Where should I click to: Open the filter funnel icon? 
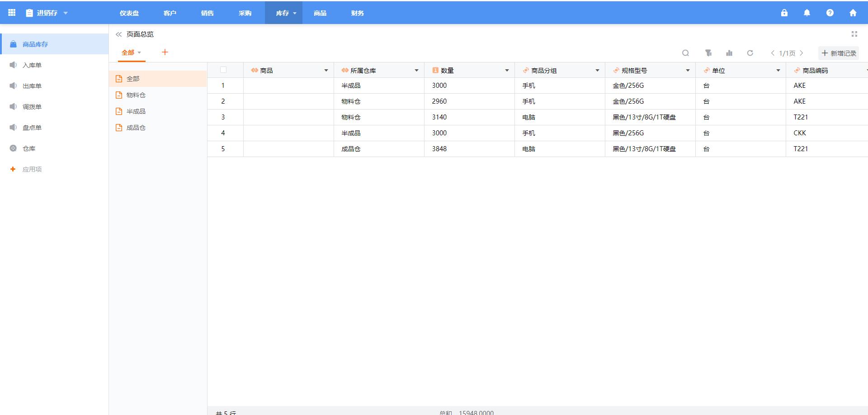point(708,53)
